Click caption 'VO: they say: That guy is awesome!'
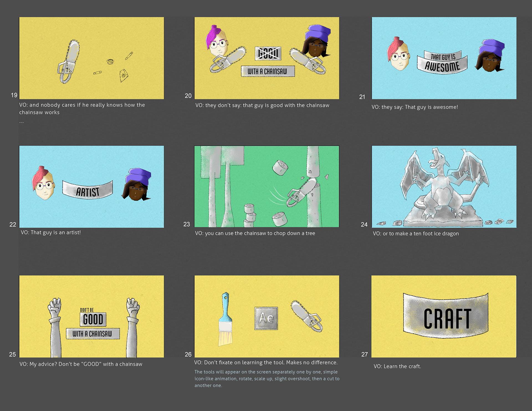 [415, 107]
